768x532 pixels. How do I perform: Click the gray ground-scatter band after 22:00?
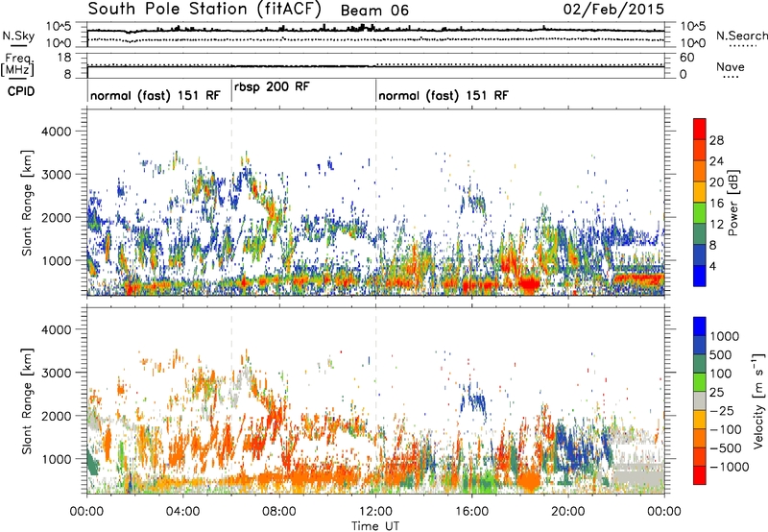click(637, 473)
